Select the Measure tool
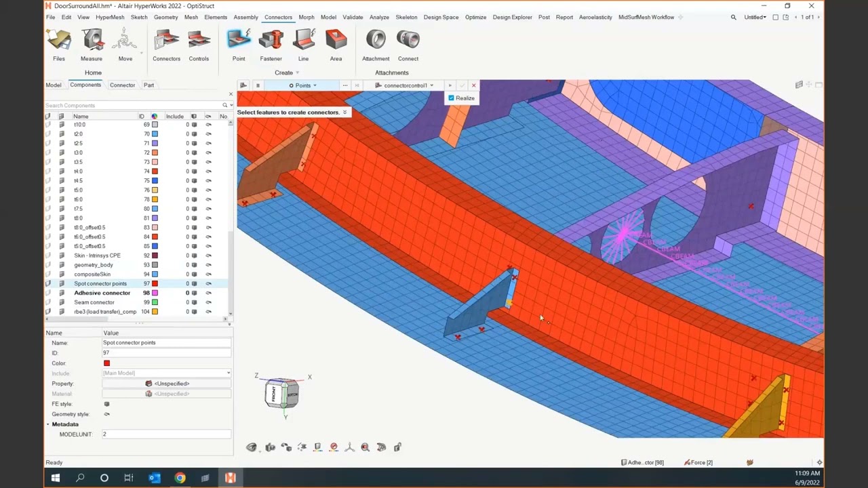Screen dimensions: 868x488 [x=92, y=45]
